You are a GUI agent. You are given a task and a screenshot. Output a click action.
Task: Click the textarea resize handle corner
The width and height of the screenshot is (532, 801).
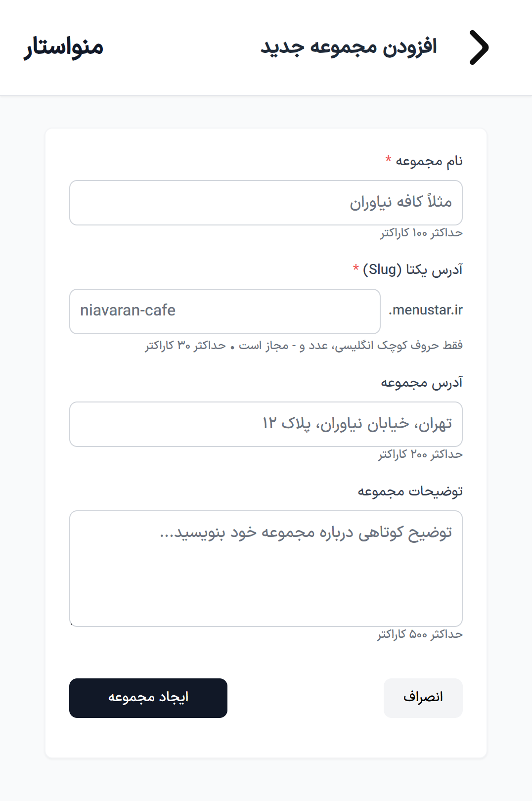point(72,624)
